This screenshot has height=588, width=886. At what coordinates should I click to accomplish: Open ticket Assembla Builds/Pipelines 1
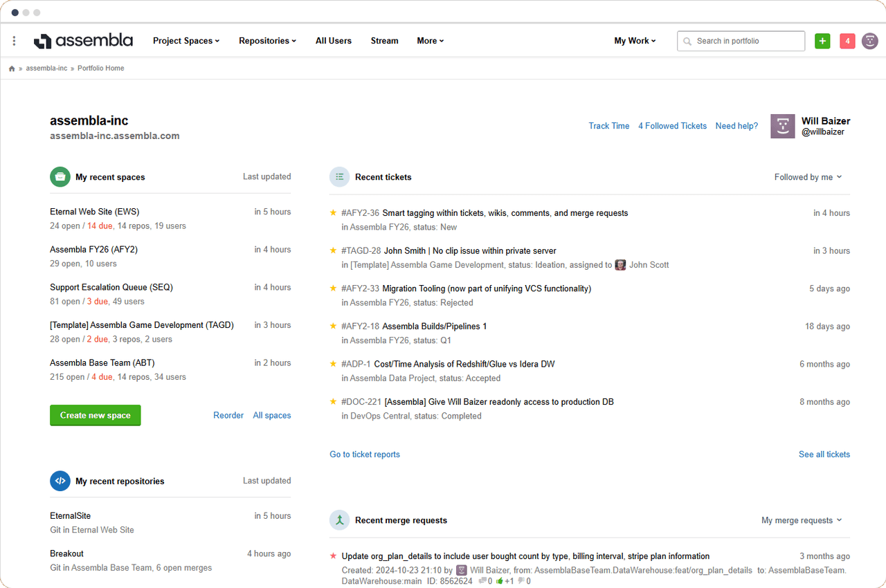point(435,327)
